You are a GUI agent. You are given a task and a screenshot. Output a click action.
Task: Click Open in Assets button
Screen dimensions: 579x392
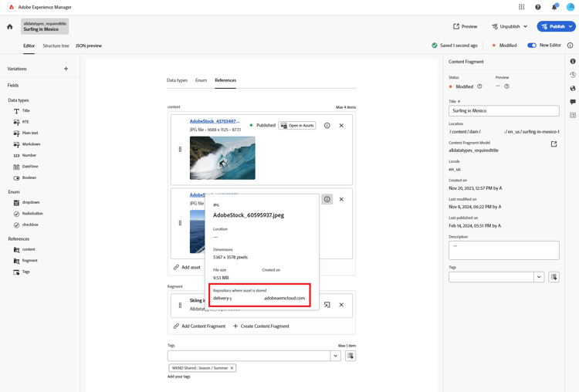[297, 126]
